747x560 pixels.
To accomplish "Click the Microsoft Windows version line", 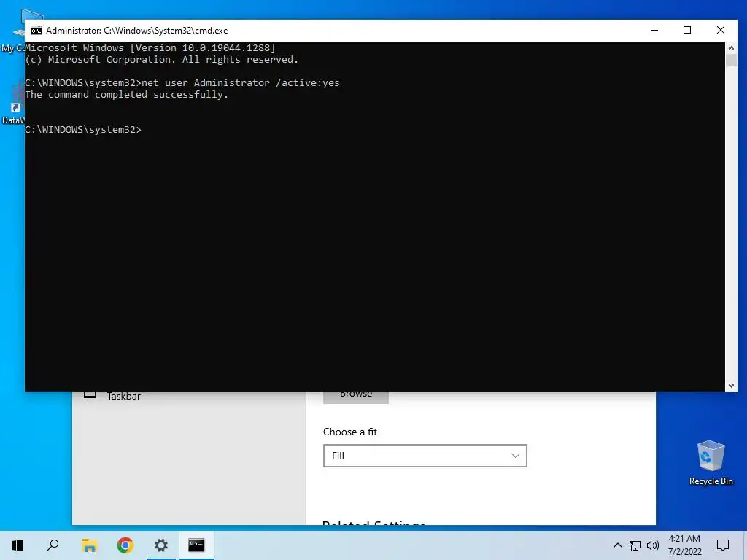I will [x=150, y=48].
